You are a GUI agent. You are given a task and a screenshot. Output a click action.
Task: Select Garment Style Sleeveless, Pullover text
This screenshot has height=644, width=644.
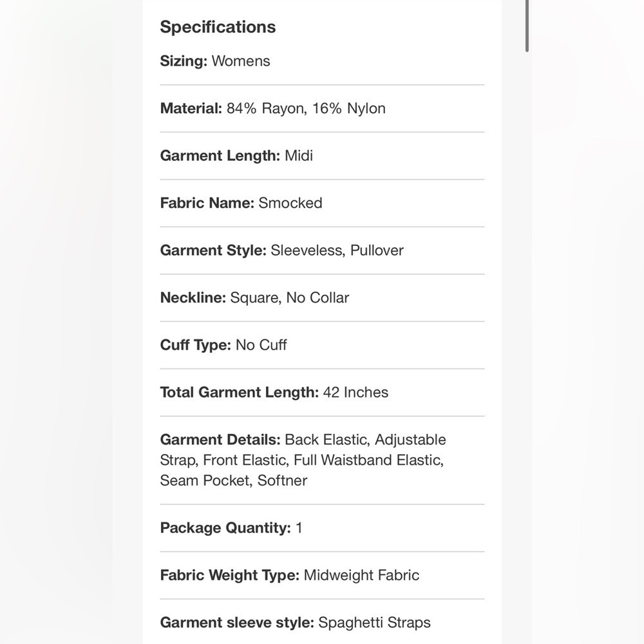(x=282, y=250)
